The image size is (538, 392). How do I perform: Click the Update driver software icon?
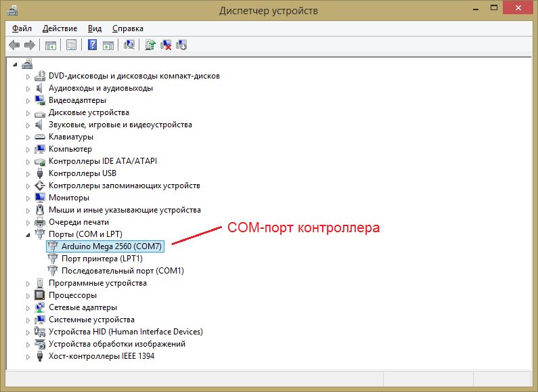(x=150, y=45)
